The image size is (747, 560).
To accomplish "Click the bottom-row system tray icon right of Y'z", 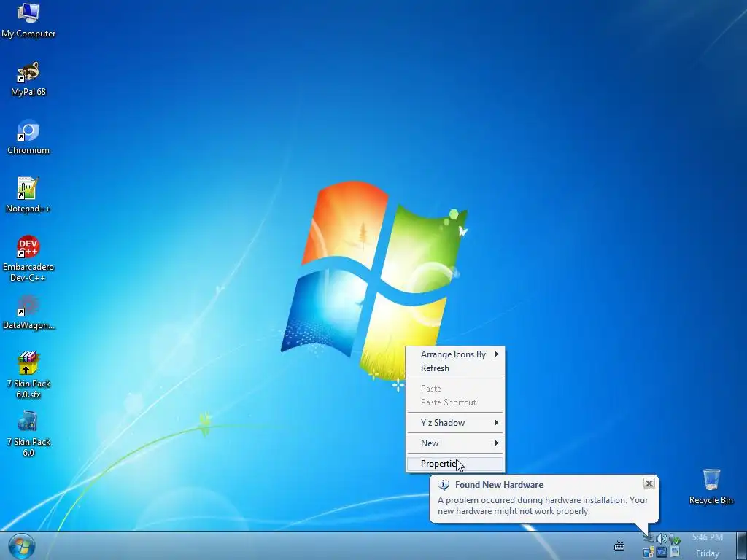I will 675,551.
